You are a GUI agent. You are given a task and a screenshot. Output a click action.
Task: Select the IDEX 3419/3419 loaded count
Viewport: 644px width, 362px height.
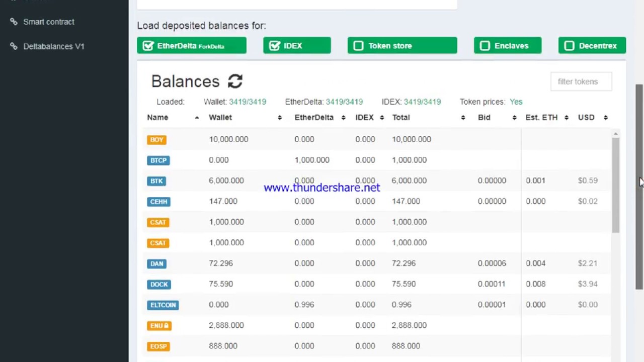(422, 102)
